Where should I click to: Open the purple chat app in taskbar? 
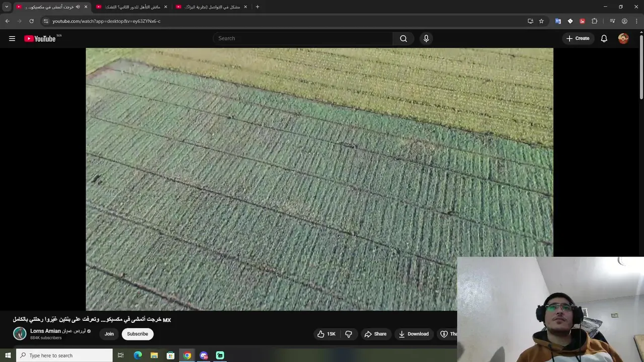[x=204, y=355]
